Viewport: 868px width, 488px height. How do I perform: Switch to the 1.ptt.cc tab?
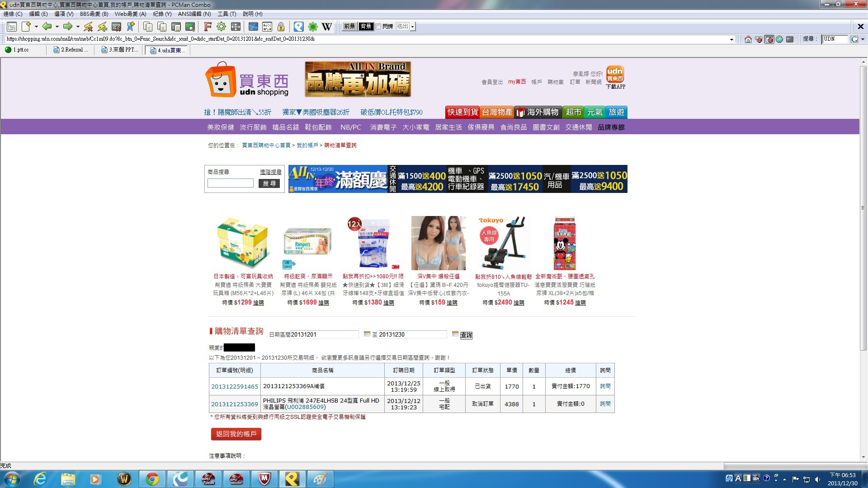coord(21,50)
